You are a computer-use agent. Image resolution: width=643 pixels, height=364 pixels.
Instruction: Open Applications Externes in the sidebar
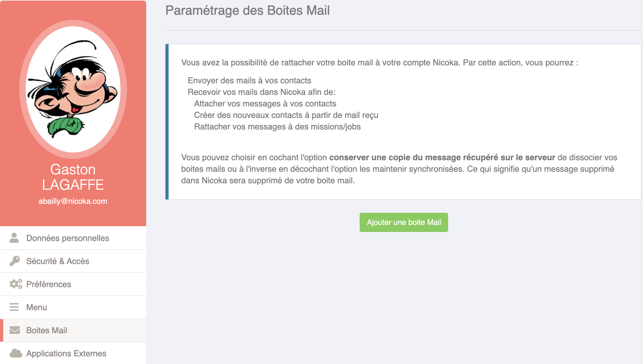coord(73,353)
